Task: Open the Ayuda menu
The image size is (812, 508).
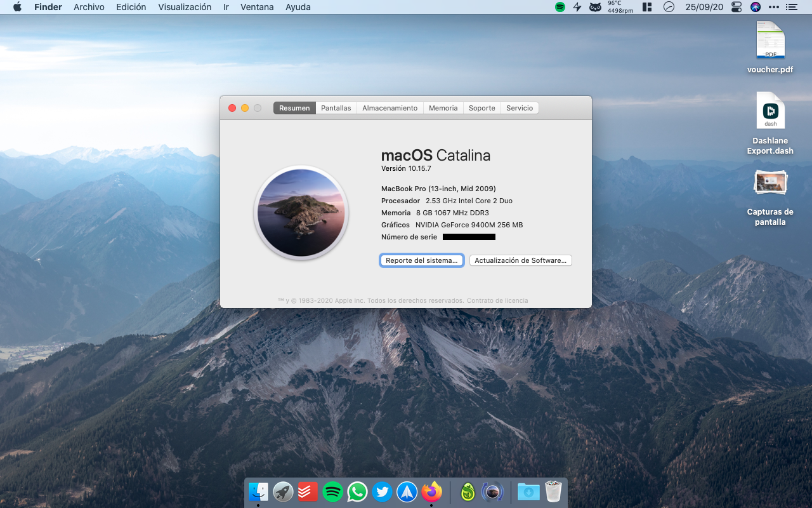Action: tap(298, 7)
